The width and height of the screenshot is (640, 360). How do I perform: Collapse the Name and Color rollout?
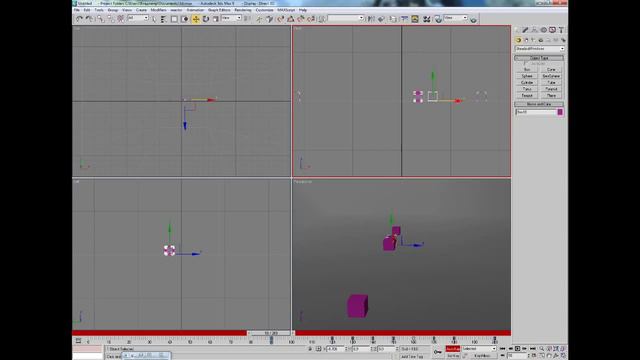539,104
